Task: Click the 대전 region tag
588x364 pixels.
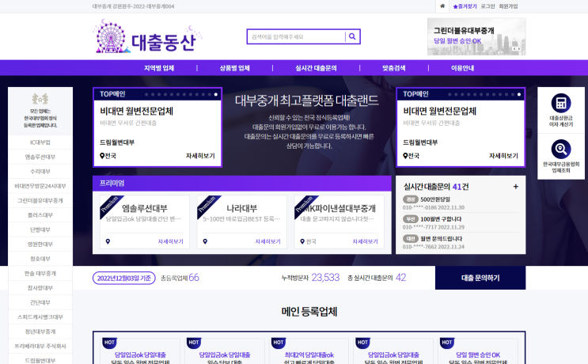Action: point(410,238)
